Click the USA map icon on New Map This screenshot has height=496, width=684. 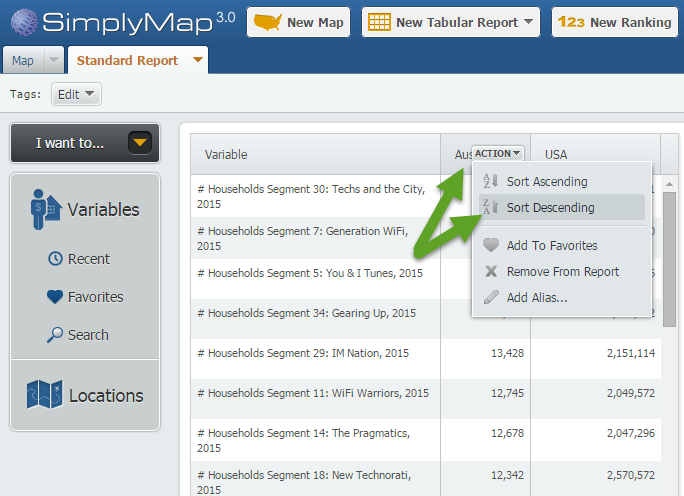(x=267, y=22)
